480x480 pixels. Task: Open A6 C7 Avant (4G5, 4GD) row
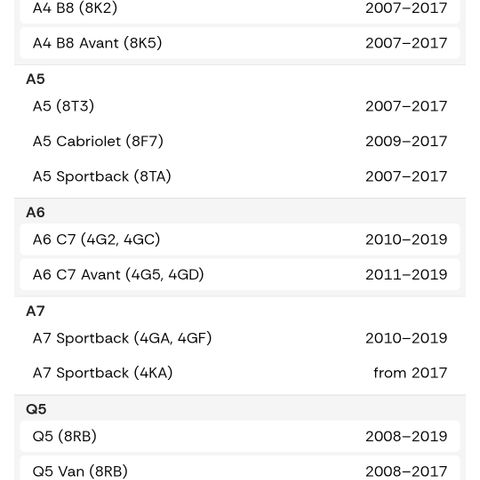(240, 275)
